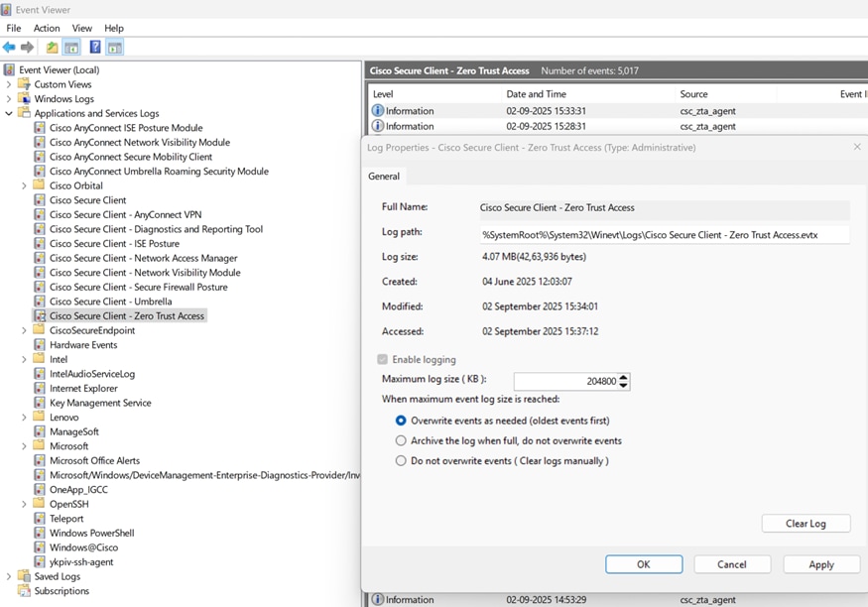Open the Action menu
Viewport: 868px width, 607px height.
47,28
